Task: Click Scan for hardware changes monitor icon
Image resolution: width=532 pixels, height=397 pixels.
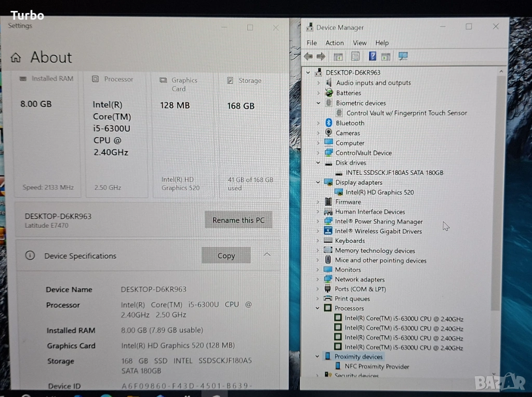Action: pyautogui.click(x=403, y=56)
